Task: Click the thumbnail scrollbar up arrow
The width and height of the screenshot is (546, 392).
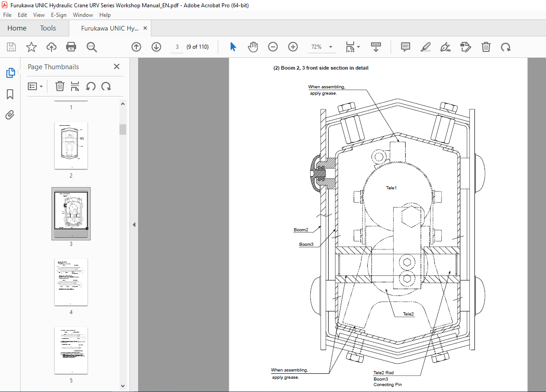Action: tap(123, 104)
